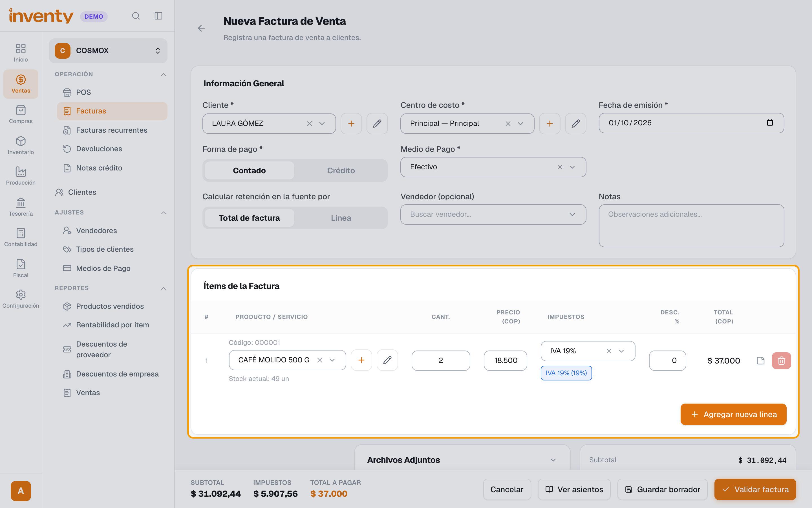Click Guardar borrador button
This screenshot has height=508, width=812.
(662, 490)
